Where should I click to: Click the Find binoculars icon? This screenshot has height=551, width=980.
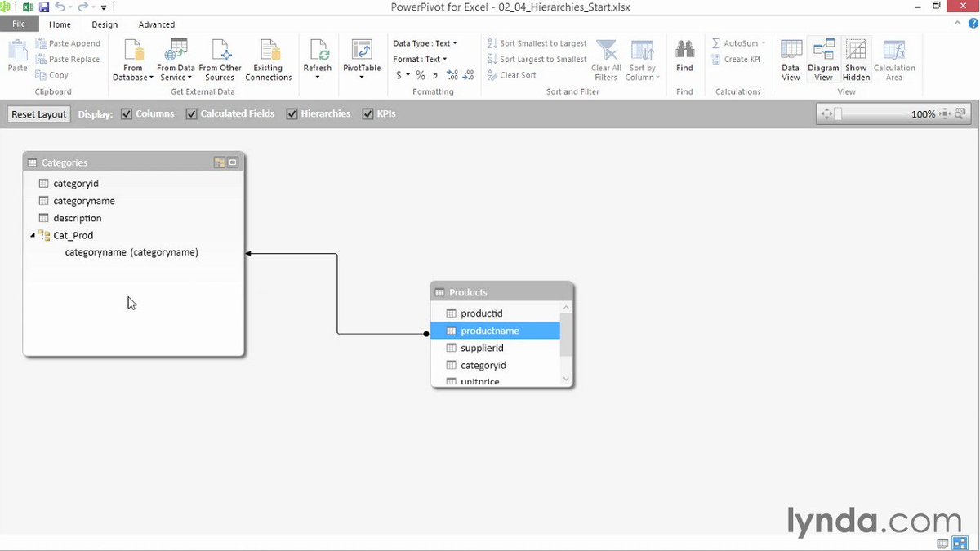tap(684, 50)
